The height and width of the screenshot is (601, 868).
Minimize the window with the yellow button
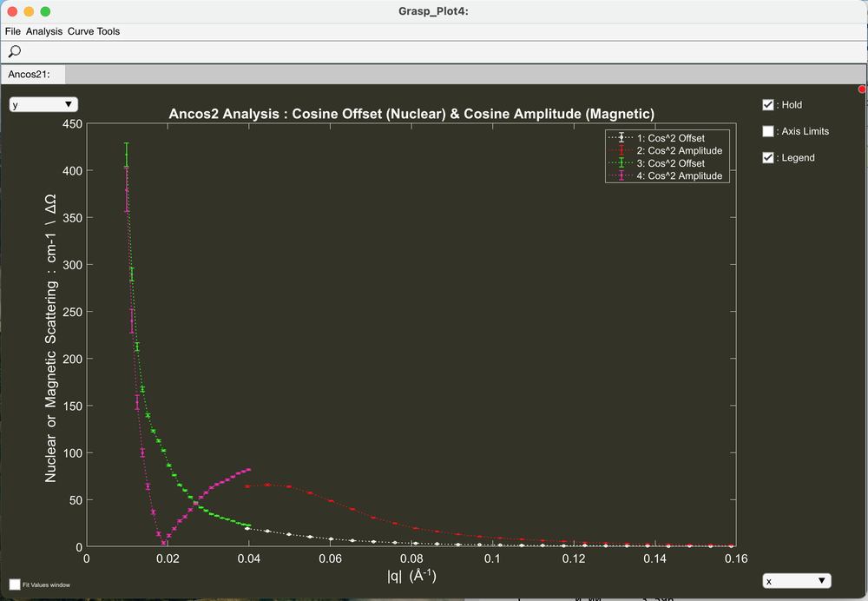click(x=29, y=11)
